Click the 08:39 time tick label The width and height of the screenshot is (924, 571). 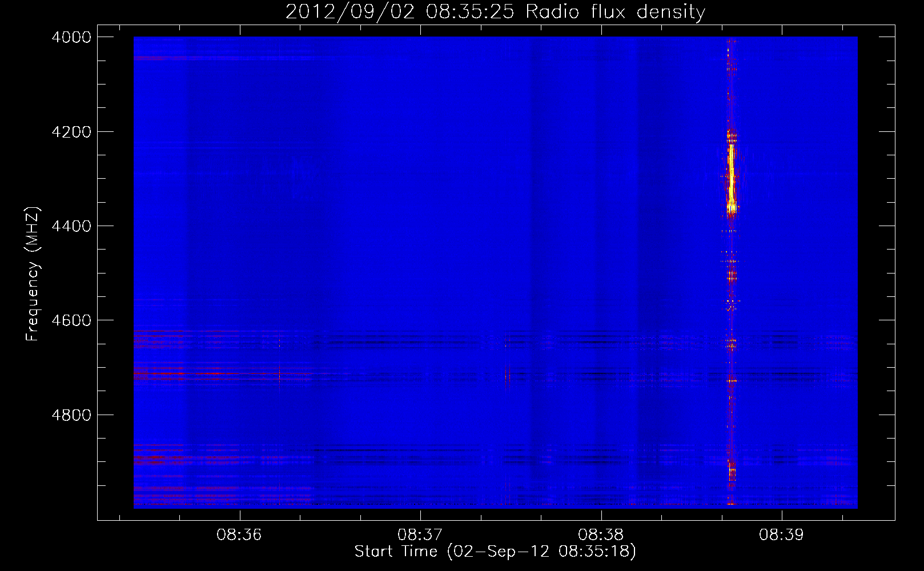point(781,535)
